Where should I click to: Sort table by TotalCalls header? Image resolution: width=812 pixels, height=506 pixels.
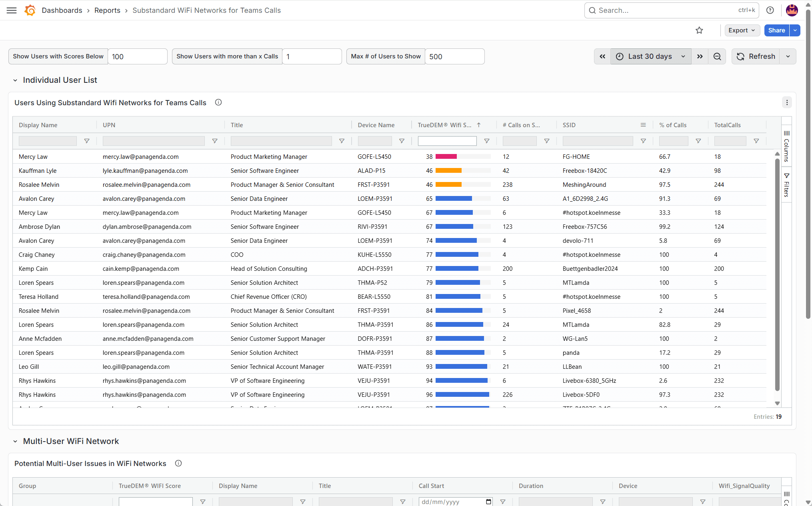[728, 125]
